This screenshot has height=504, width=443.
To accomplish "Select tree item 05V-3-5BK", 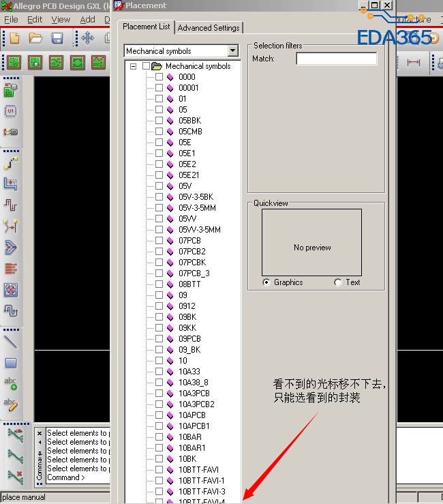I will pos(196,196).
